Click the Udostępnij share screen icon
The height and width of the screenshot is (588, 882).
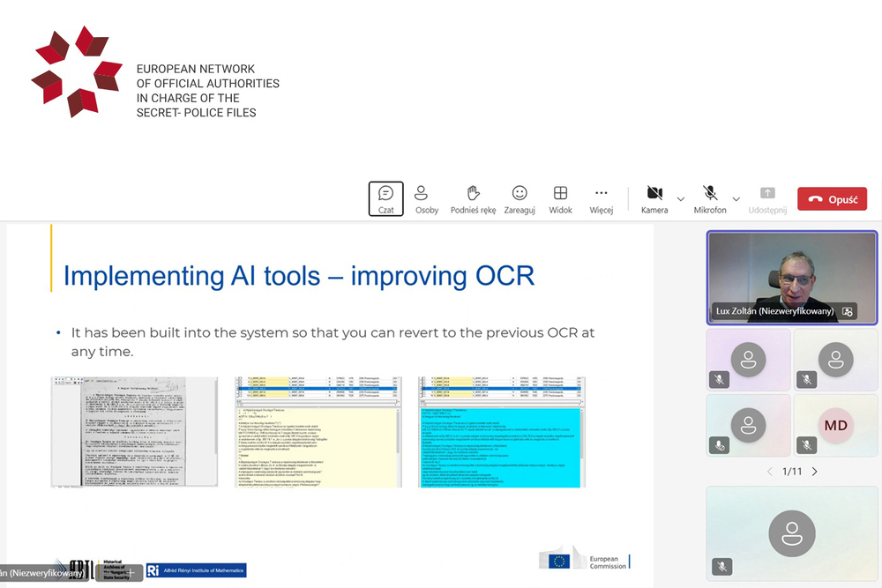coord(766,199)
